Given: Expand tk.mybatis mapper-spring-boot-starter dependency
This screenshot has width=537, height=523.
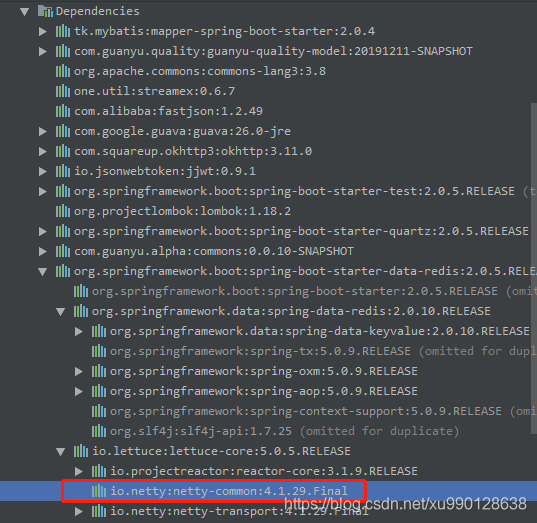Looking at the screenshot, I should click(x=42, y=32).
